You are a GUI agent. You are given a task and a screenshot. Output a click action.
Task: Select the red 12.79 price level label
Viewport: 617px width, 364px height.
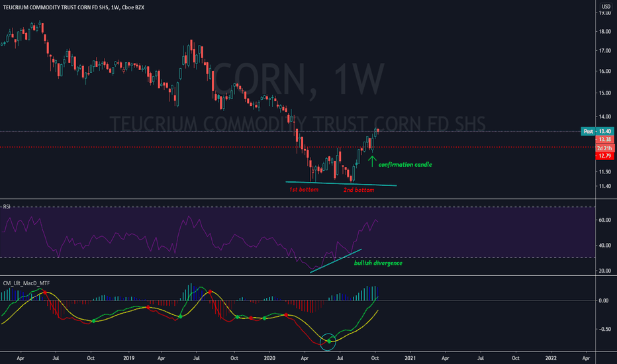tap(605, 156)
